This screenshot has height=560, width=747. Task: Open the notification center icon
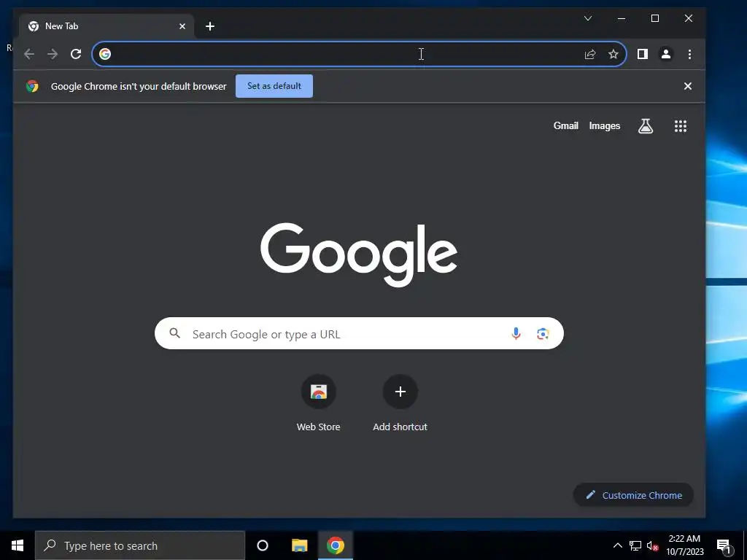(724, 545)
